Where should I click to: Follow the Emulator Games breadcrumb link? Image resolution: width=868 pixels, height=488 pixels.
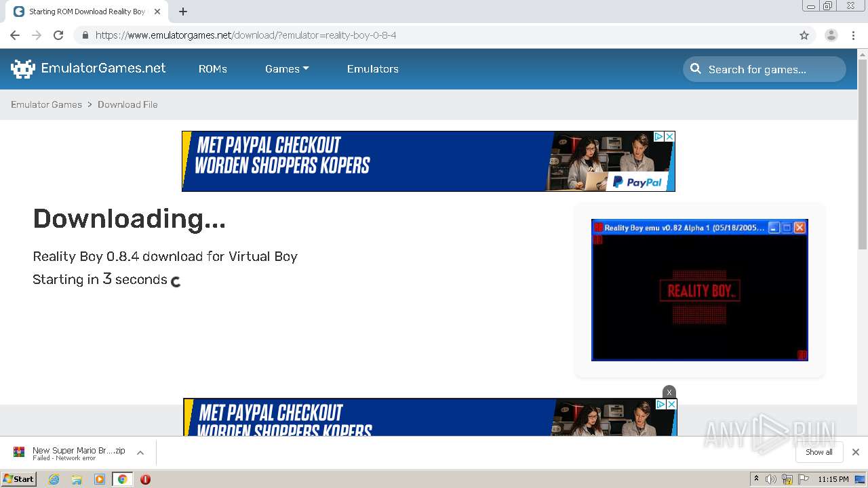(x=46, y=104)
